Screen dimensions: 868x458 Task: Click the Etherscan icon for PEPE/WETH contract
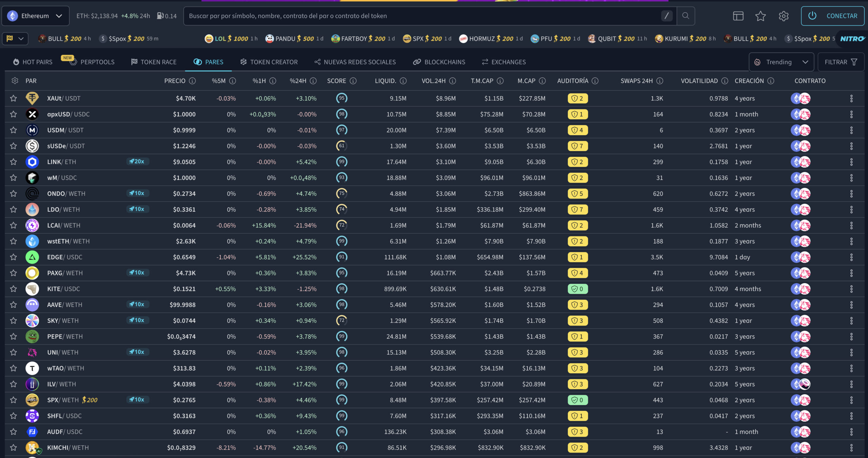point(795,336)
